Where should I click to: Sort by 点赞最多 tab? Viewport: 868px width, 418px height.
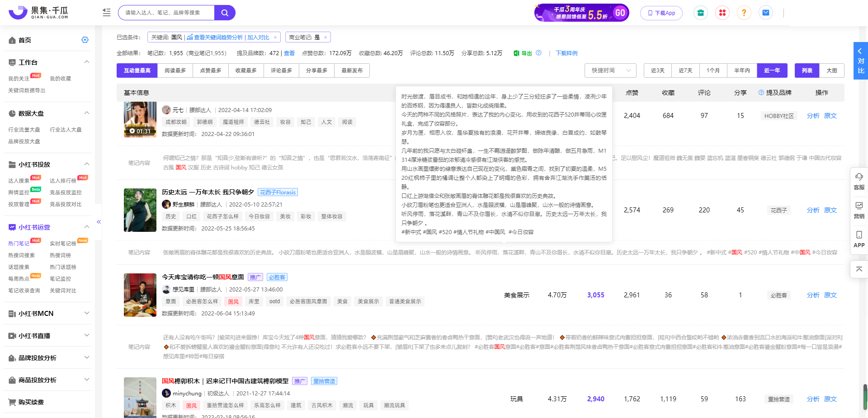pos(211,70)
